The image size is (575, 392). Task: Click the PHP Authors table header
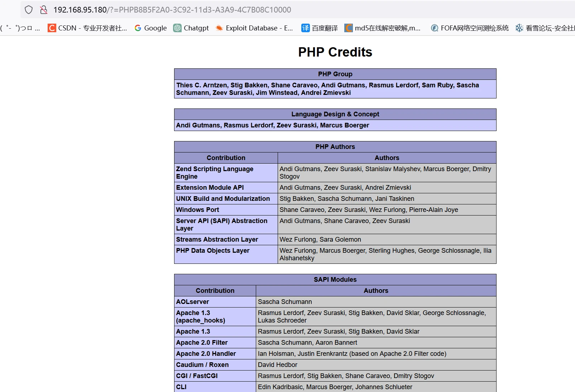(335, 147)
